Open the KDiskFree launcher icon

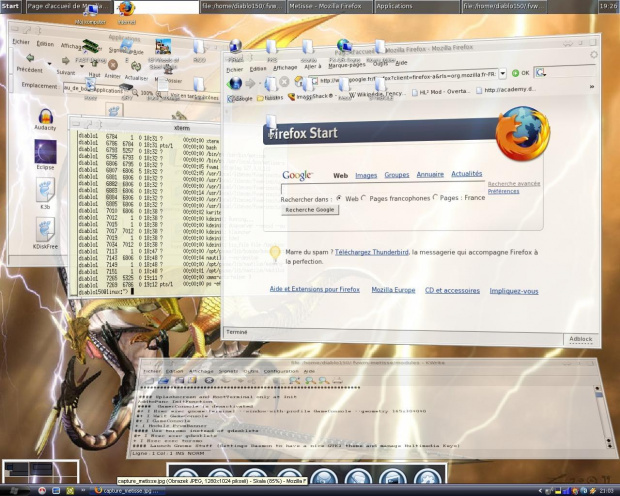(x=45, y=229)
